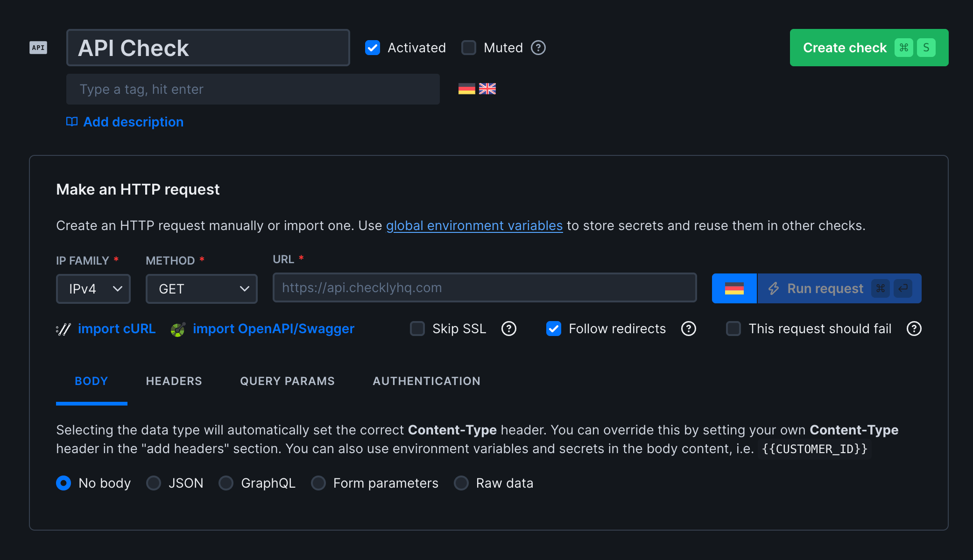The image size is (973, 560).
Task: Focus the URL input field
Action: [x=485, y=287]
